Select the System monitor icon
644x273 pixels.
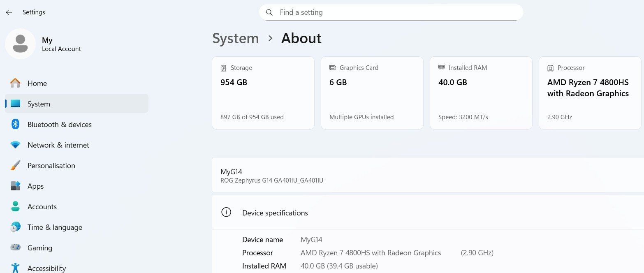[15, 104]
